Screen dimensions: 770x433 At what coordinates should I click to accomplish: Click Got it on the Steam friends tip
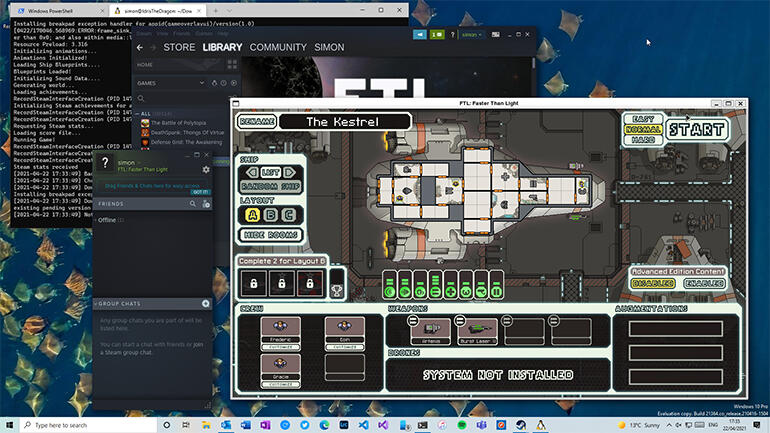tap(200, 192)
